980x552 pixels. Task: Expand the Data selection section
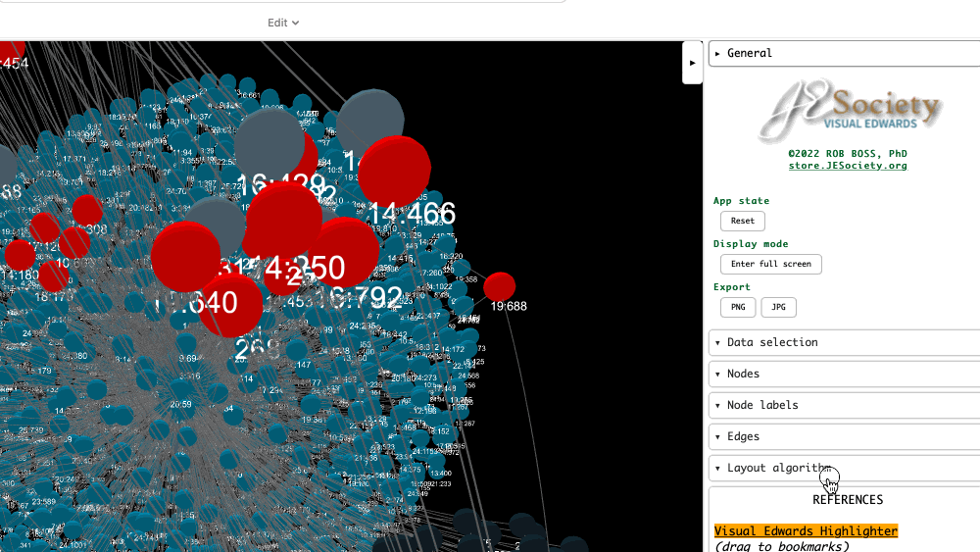844,342
